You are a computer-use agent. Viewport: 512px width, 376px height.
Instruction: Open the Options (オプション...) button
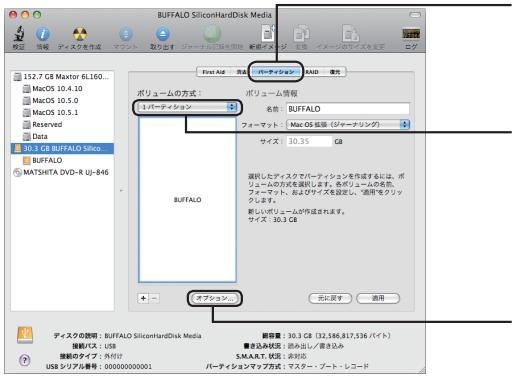214,298
